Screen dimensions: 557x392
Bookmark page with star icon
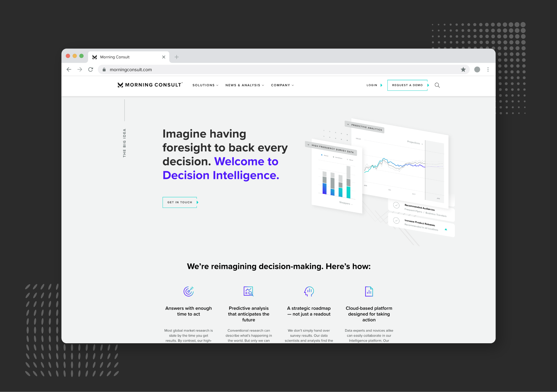pyautogui.click(x=463, y=70)
